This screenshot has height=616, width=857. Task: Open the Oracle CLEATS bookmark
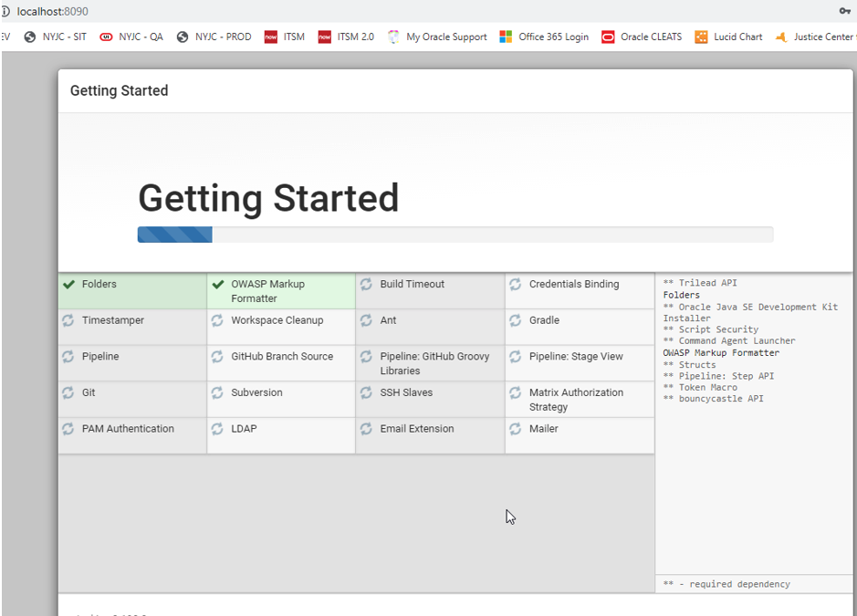click(642, 37)
